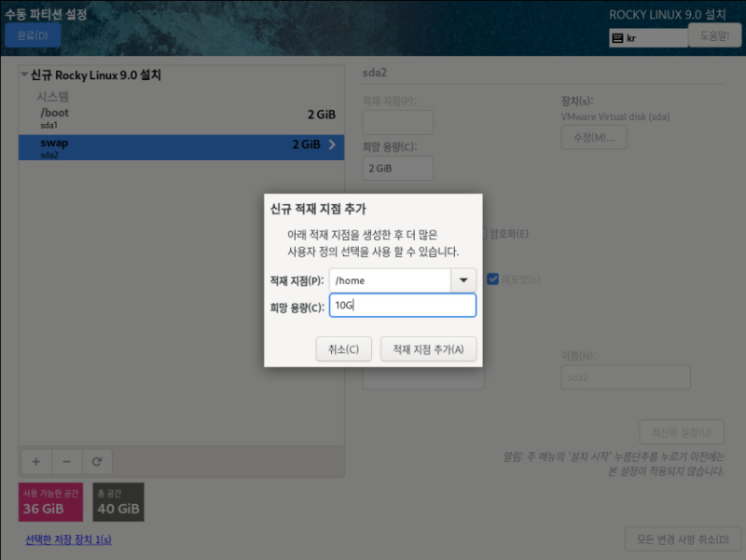Click the 적재 지점 추가(A) button
The height and width of the screenshot is (560, 746).
(x=428, y=349)
